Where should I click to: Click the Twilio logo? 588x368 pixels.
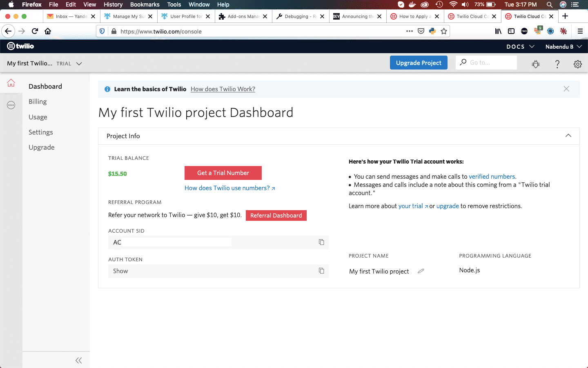tap(20, 46)
